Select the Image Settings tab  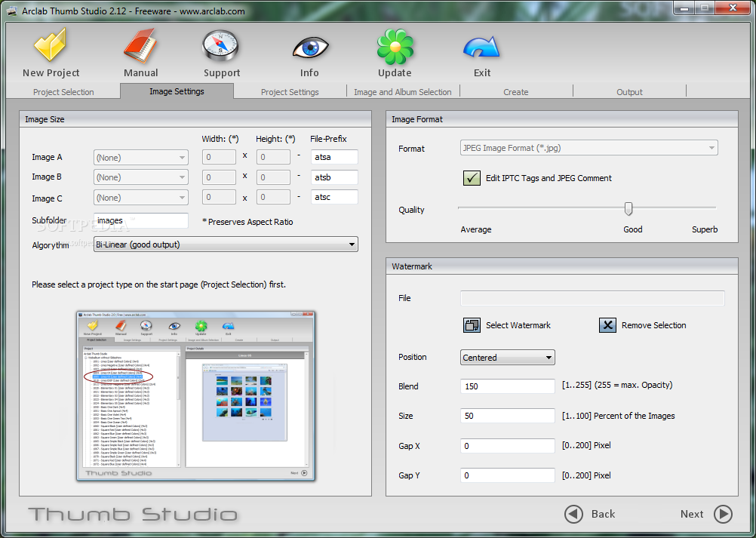click(177, 91)
